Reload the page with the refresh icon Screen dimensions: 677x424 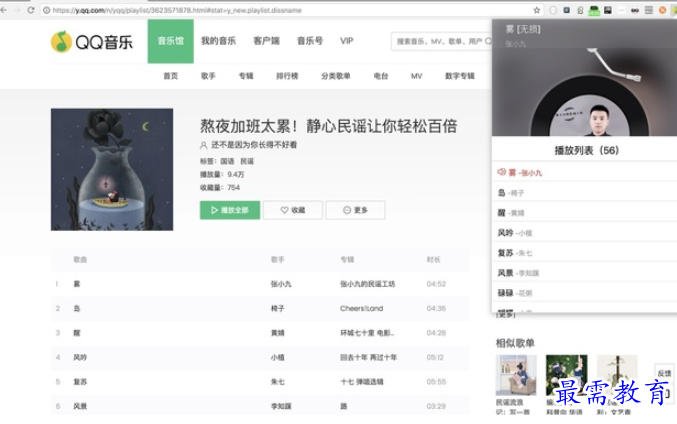[x=31, y=10]
